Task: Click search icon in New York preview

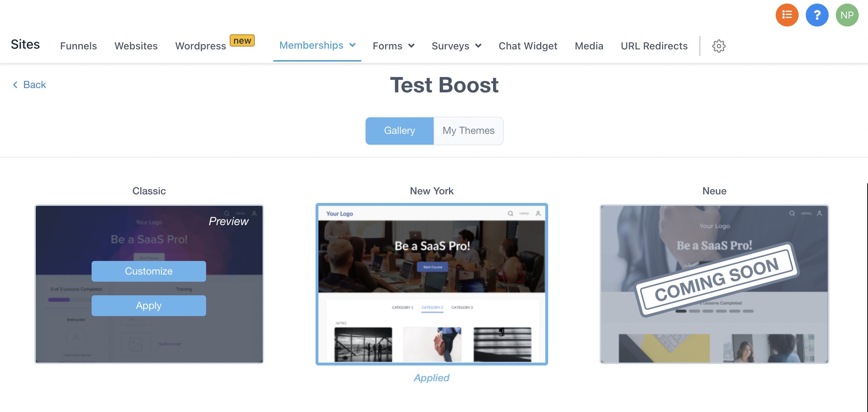Action: tap(511, 214)
